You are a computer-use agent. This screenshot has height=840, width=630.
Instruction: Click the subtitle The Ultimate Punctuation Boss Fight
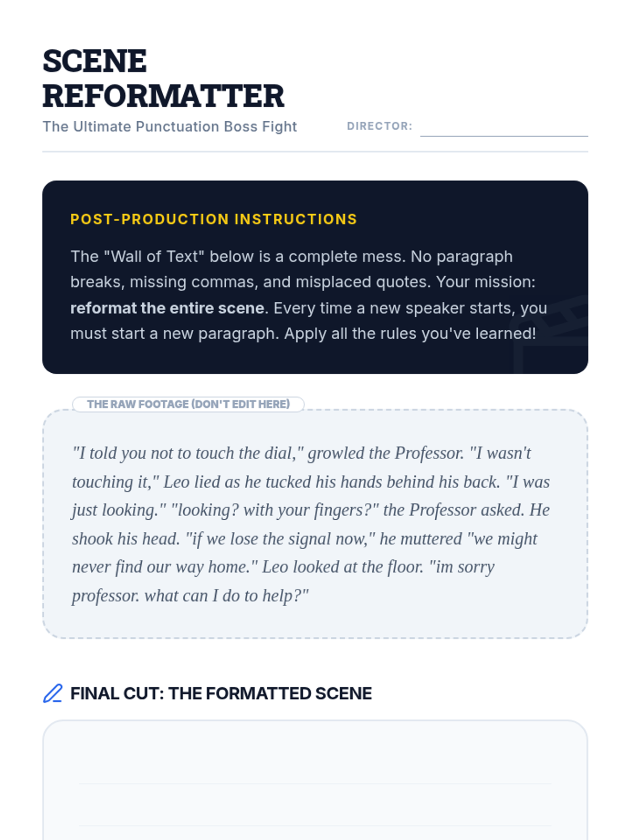point(170,127)
